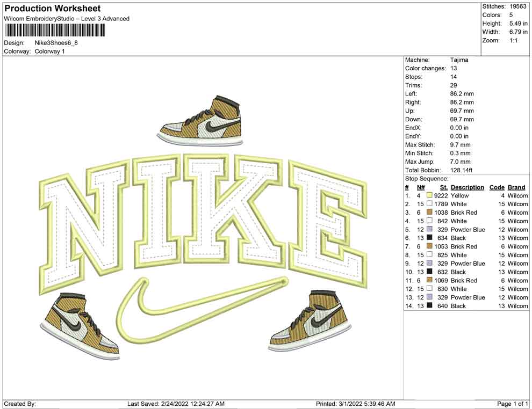The height and width of the screenshot is (409, 532).
Task: Click the Machine value Tajima
Action: [459, 60]
